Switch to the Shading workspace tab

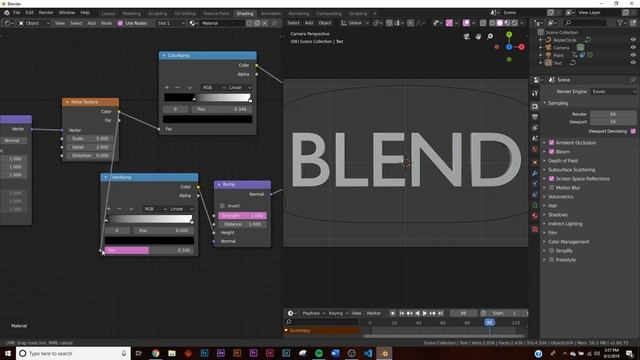point(244,13)
